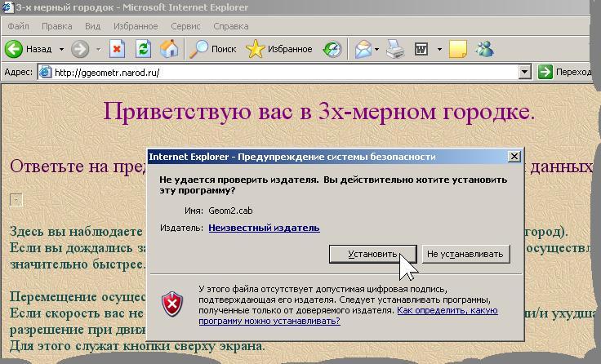Click the Mail envelope icon
Screen dimensions: 601x364
coord(363,49)
